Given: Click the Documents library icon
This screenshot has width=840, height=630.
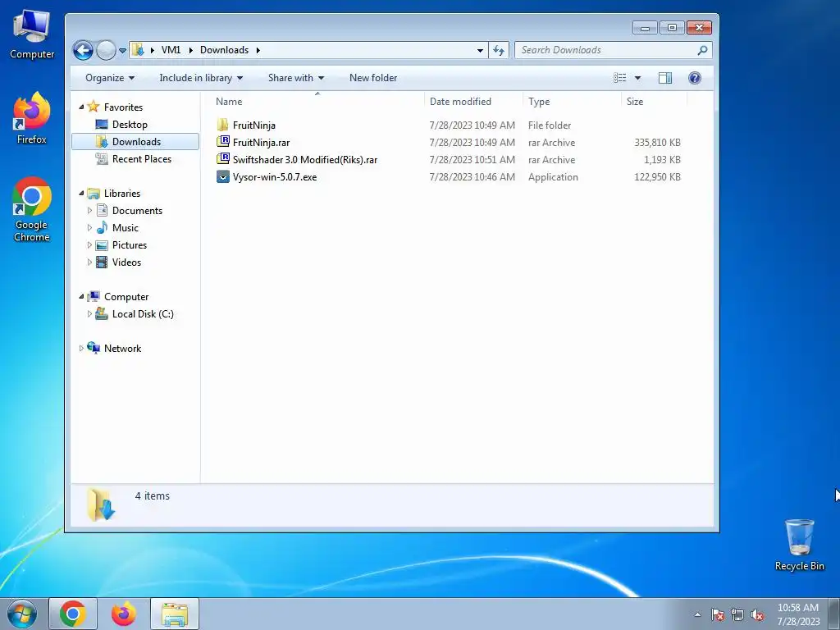Looking at the screenshot, I should [x=102, y=211].
